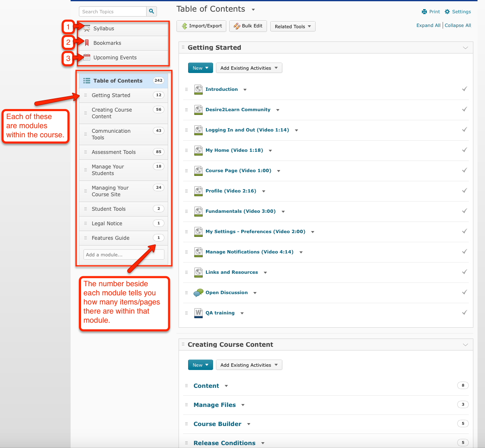
Task: Click the Open Discussion speech bubble icon
Action: (x=198, y=293)
